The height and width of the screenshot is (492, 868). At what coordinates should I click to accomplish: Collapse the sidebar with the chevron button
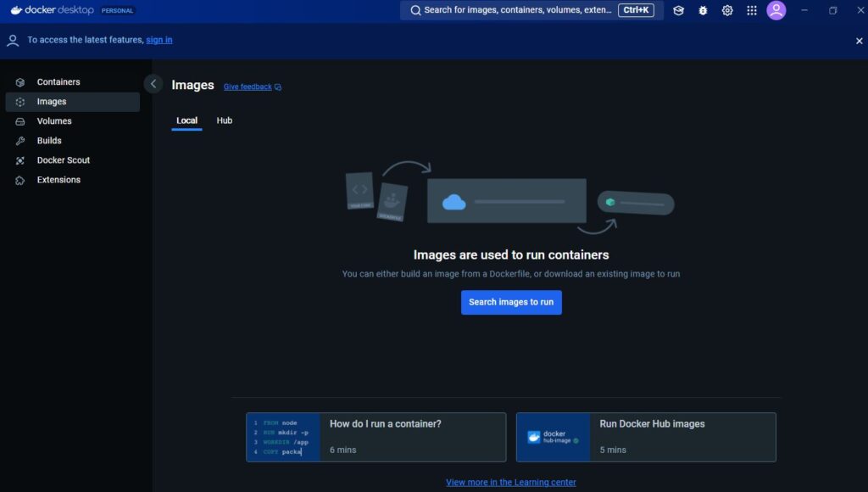coord(153,84)
